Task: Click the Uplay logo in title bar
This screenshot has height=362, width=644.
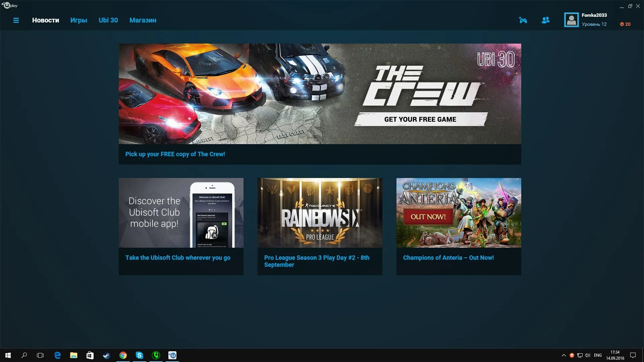Action: [x=9, y=5]
